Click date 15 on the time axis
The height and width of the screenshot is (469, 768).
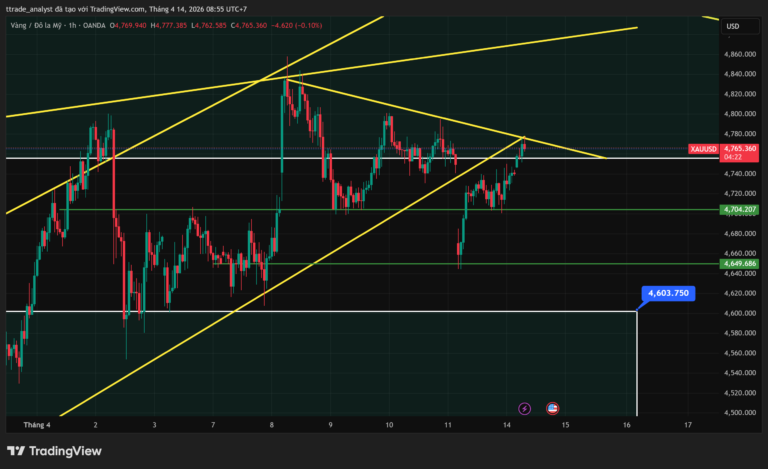[x=565, y=425]
